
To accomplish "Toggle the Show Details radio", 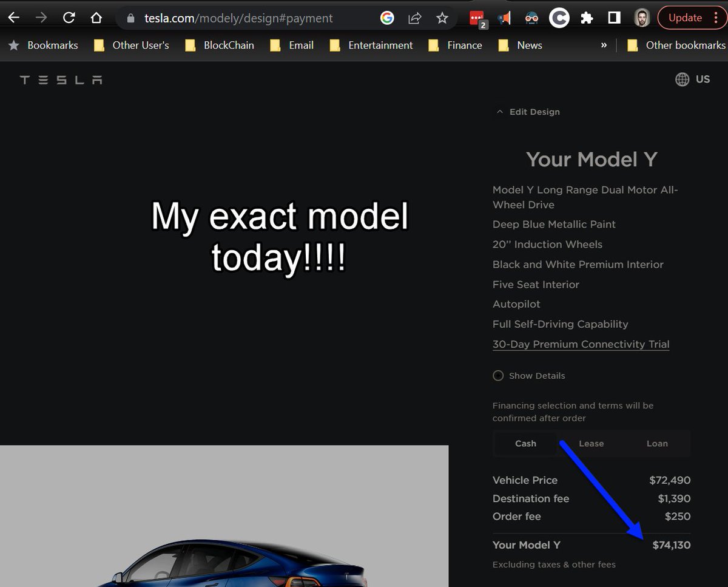I will tap(498, 376).
